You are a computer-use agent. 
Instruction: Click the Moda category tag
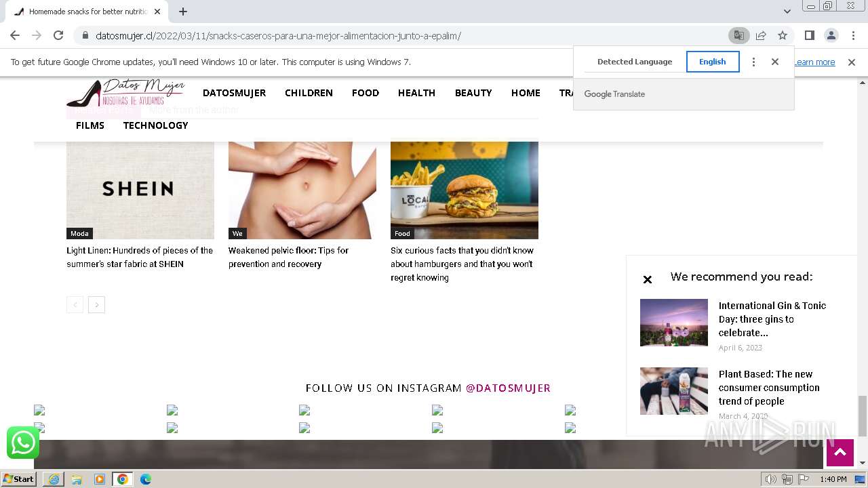point(79,233)
